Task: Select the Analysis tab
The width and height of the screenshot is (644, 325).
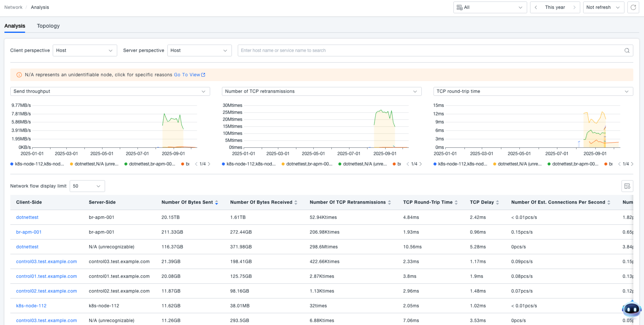Action: [x=15, y=26]
